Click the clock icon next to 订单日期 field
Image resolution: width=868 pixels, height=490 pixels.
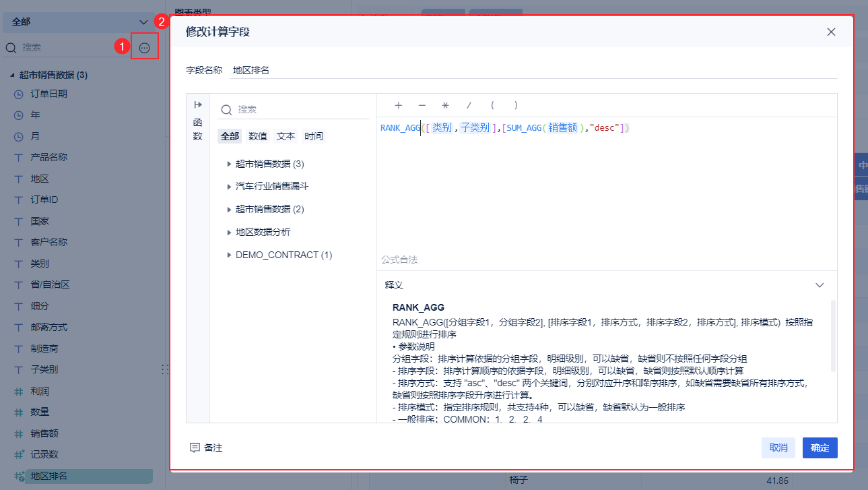(18, 93)
